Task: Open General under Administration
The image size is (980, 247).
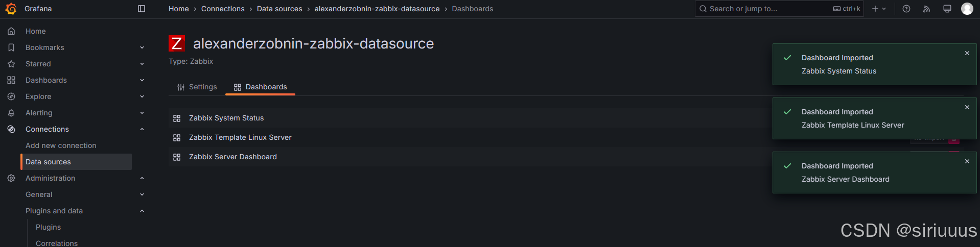Action: [39, 194]
